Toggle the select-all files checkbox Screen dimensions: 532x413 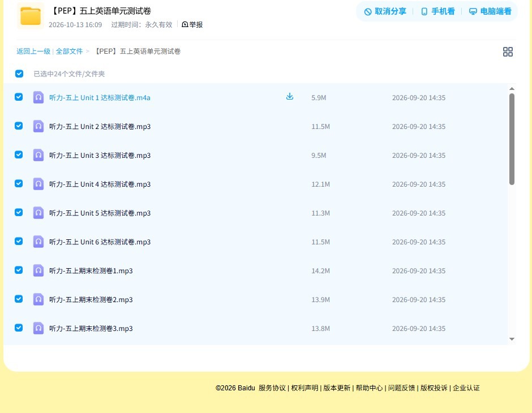coord(19,74)
